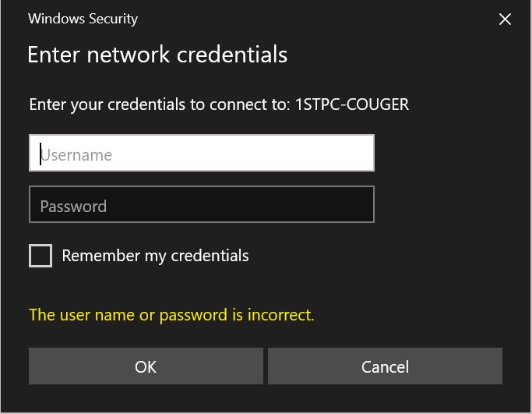Click the Username input field
Screen dimensions: 532x414
(202, 153)
